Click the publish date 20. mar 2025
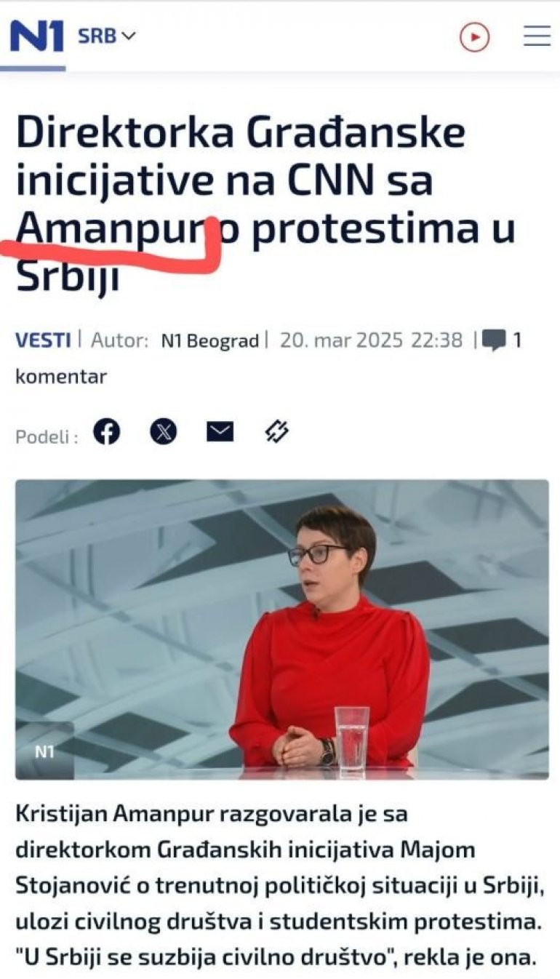Screen dimensions: 560x979 (x=341, y=340)
